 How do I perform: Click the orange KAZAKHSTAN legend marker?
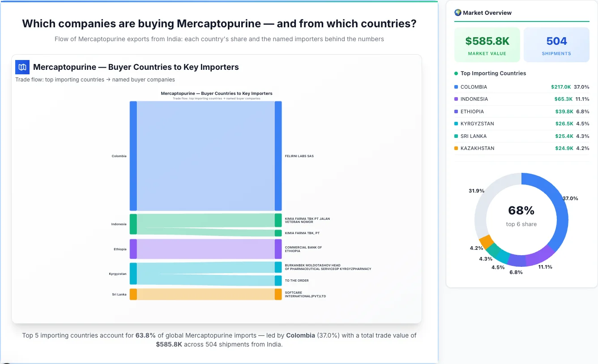[x=456, y=148]
